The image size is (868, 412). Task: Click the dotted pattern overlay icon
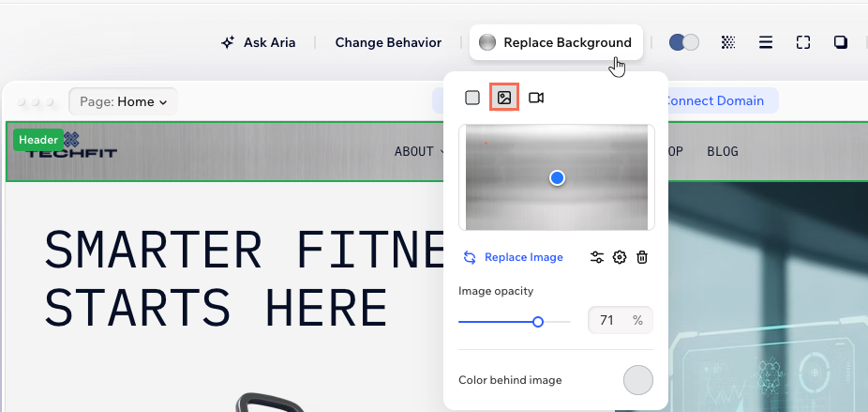point(728,42)
